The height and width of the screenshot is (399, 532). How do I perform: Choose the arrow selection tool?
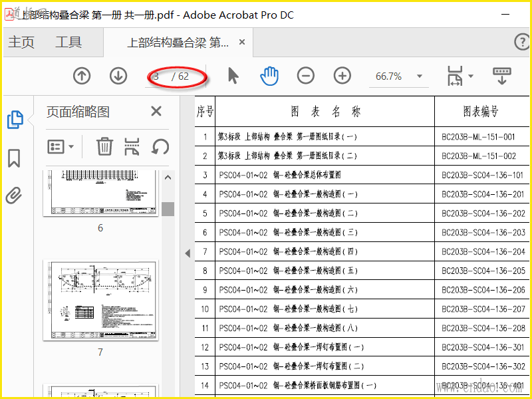click(x=233, y=76)
